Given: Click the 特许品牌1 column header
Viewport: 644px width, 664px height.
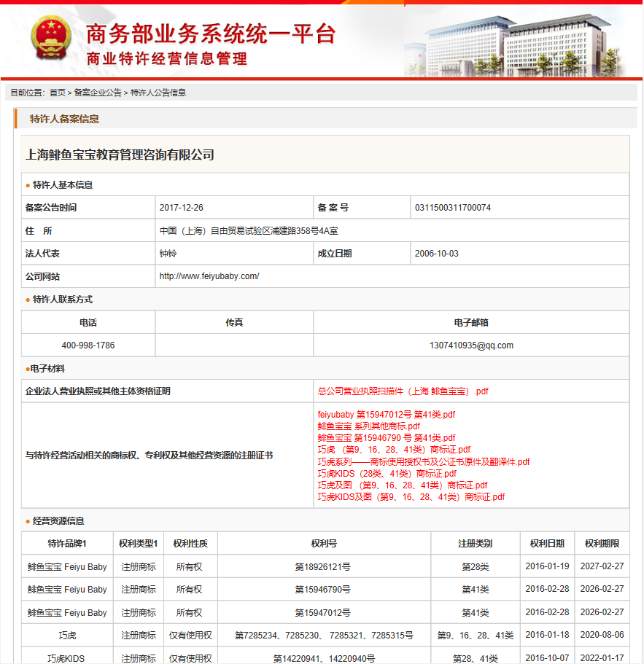Looking at the screenshot, I should tap(67, 543).
